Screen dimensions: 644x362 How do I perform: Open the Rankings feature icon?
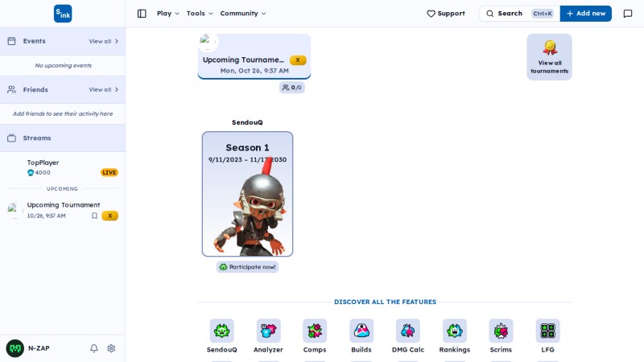454,331
